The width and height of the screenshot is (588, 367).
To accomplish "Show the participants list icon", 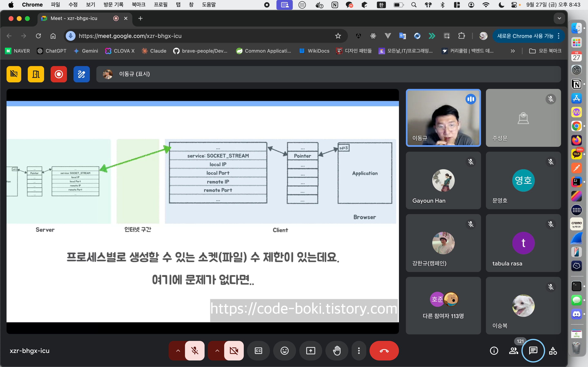I will (x=513, y=350).
